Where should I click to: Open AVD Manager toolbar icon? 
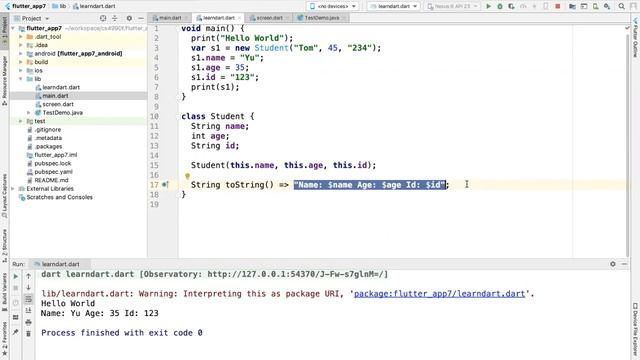[596, 6]
